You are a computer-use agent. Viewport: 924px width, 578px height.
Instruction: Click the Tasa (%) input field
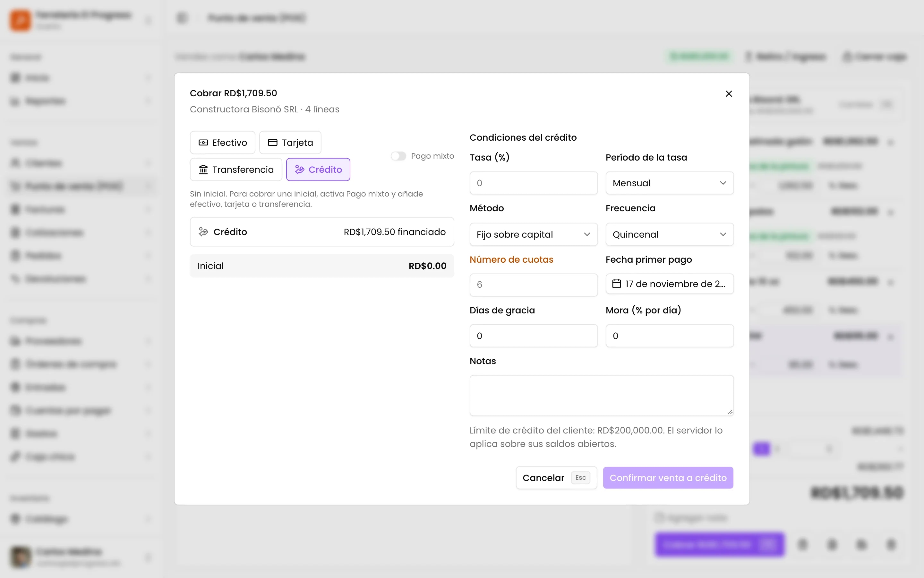534,183
